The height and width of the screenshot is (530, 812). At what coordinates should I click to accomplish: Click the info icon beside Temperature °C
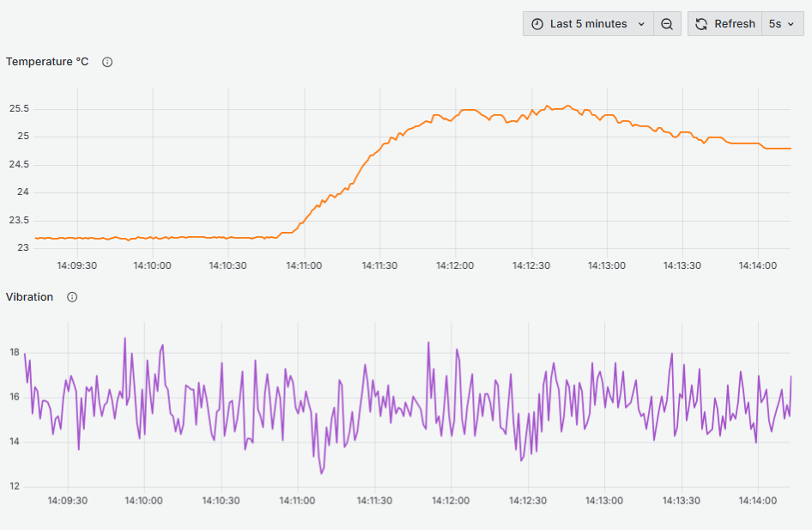pyautogui.click(x=107, y=62)
